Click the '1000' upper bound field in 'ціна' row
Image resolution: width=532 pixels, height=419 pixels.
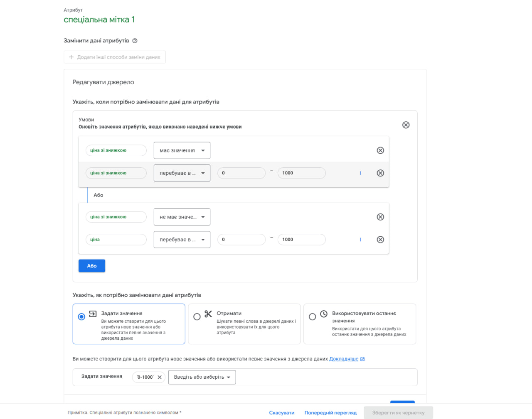301,240
